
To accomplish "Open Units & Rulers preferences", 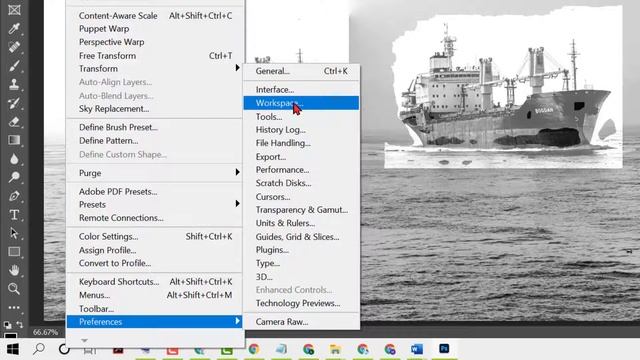I will tap(301, 223).
